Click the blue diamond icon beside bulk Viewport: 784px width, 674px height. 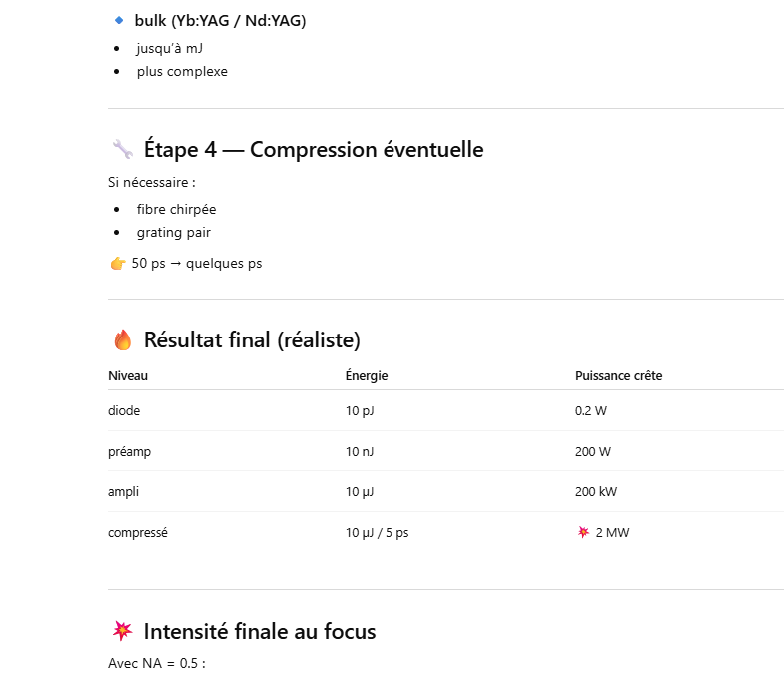click(x=119, y=21)
